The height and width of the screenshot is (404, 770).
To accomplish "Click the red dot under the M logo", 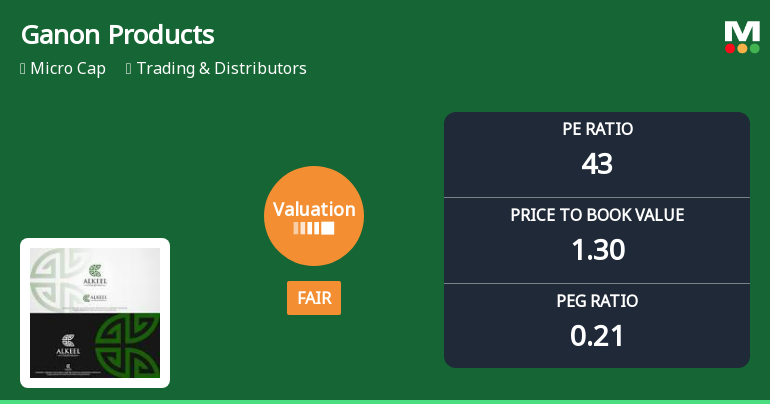I will click(730, 48).
